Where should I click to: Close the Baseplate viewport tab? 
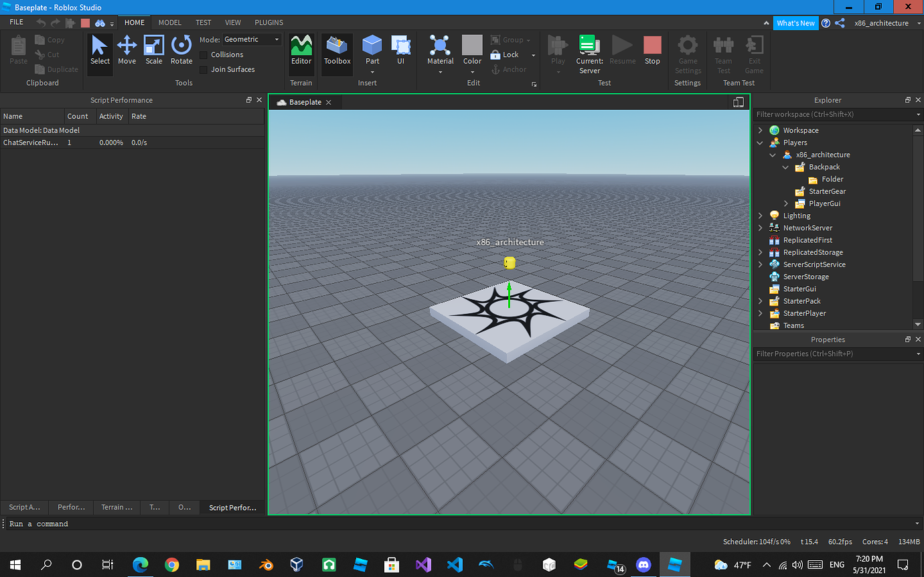pos(328,102)
